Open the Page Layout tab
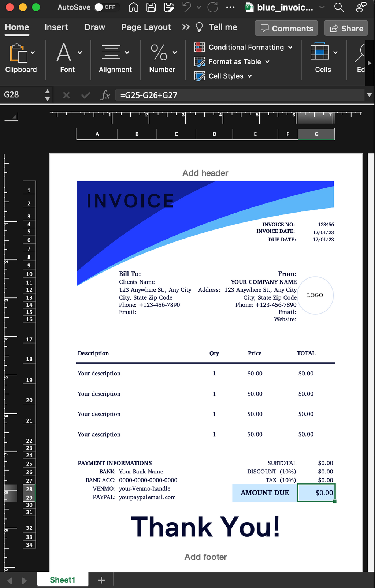 (146, 27)
